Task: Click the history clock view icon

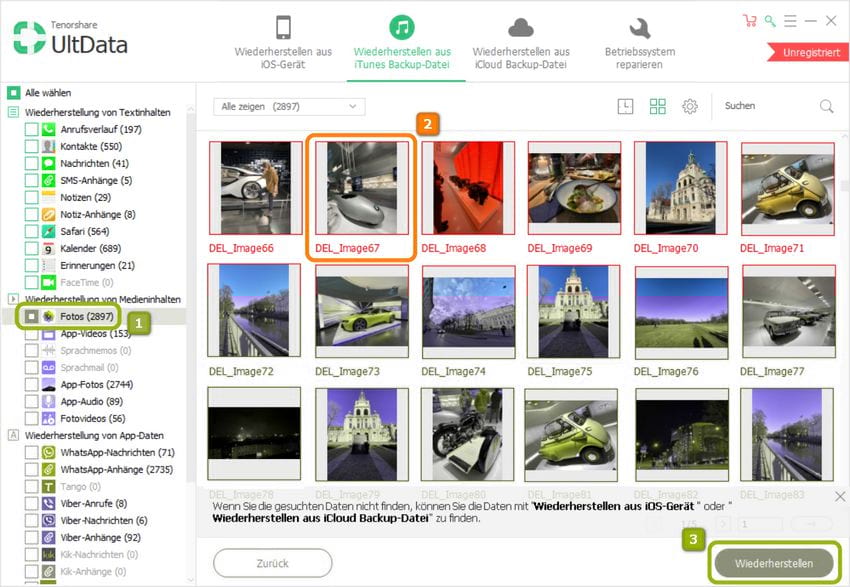Action: [626, 106]
